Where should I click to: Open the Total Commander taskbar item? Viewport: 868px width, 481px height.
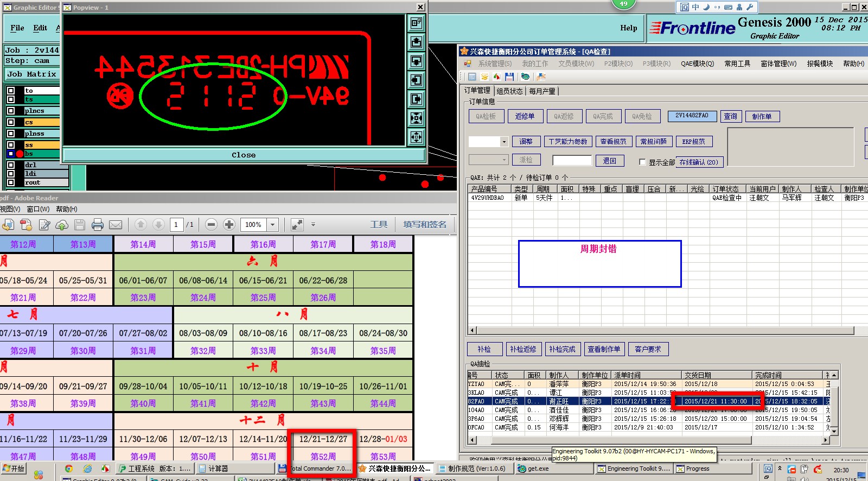(x=316, y=469)
